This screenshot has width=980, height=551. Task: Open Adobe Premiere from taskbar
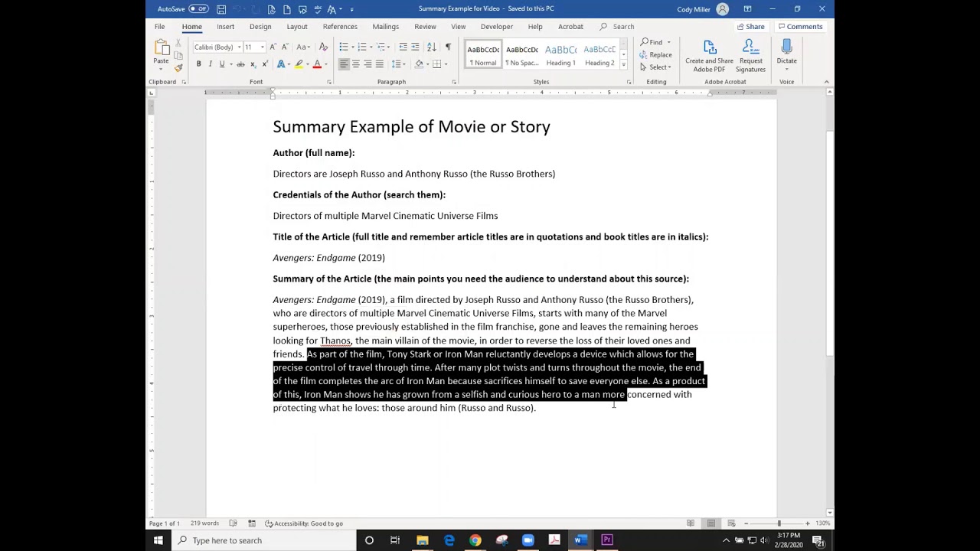[x=607, y=540]
